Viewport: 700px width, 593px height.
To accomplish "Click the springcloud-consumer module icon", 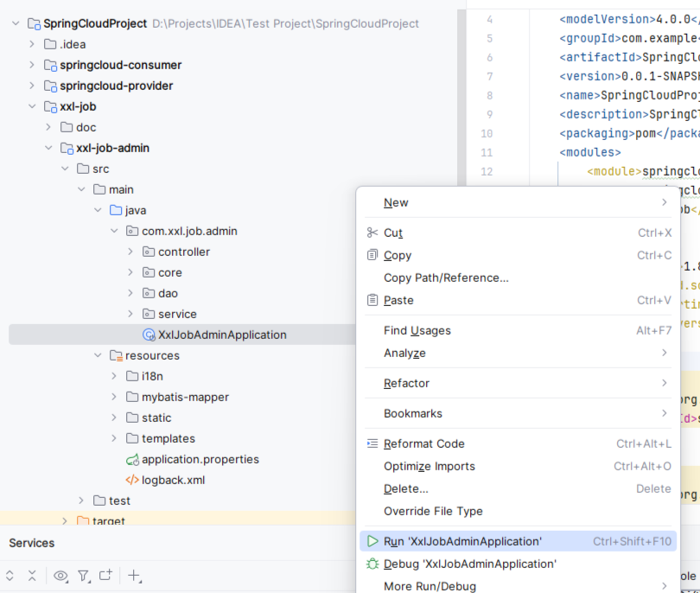I will pos(50,65).
